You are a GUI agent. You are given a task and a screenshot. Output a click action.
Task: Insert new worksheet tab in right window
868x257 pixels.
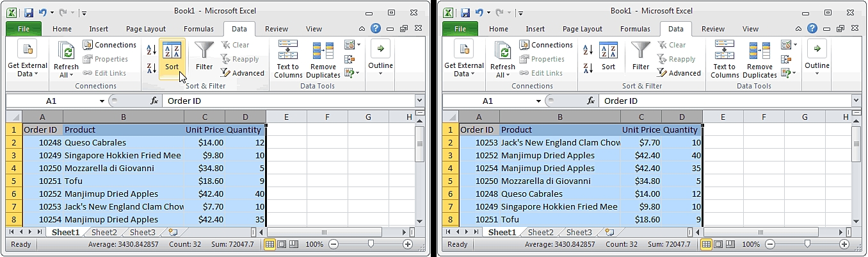click(x=609, y=232)
